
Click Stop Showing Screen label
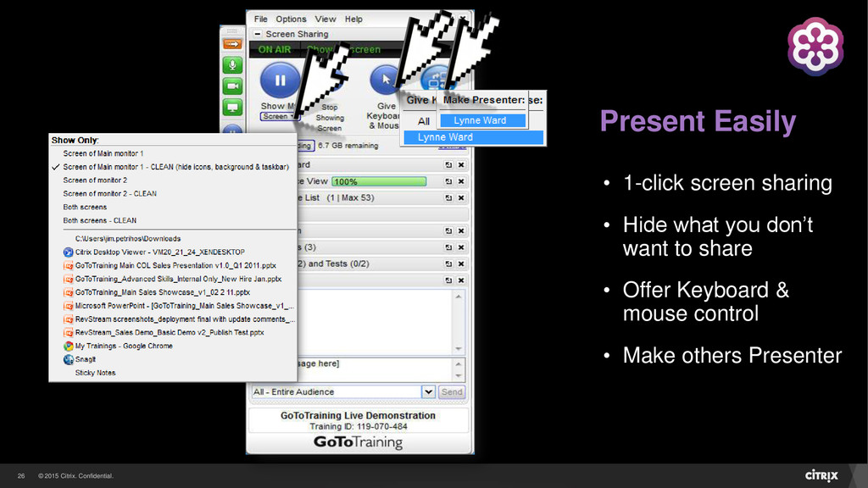pos(330,118)
